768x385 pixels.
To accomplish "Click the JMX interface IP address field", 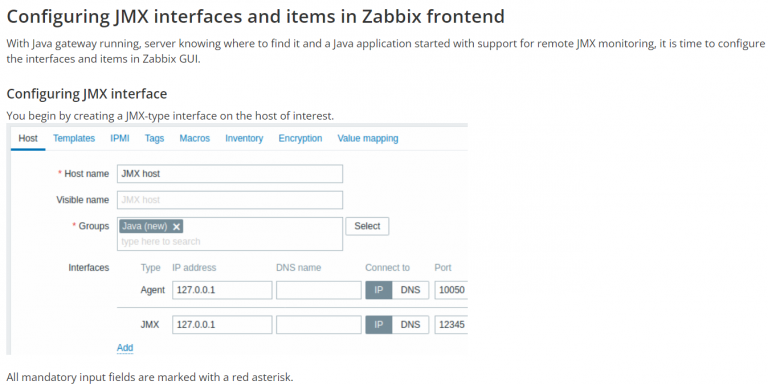I will [222, 325].
